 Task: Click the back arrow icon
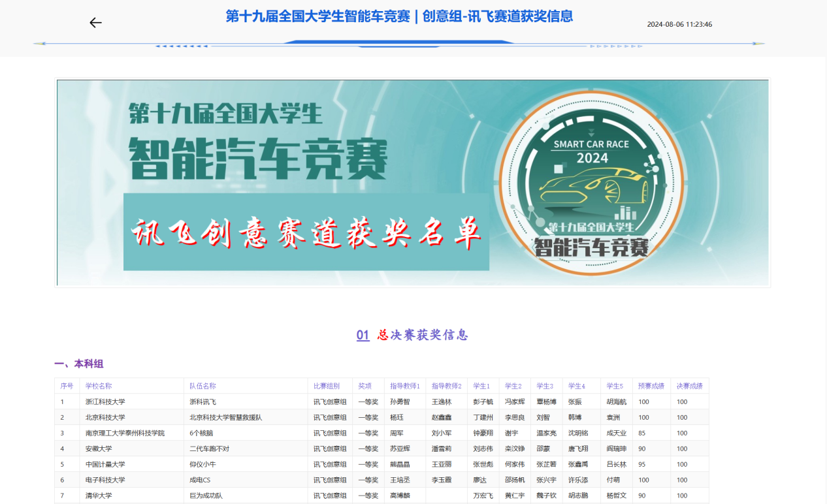(x=96, y=23)
